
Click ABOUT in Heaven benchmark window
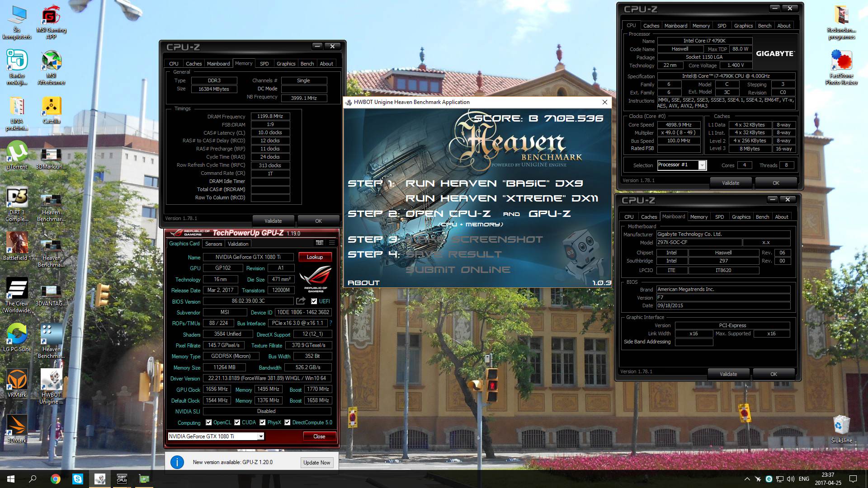click(x=363, y=283)
